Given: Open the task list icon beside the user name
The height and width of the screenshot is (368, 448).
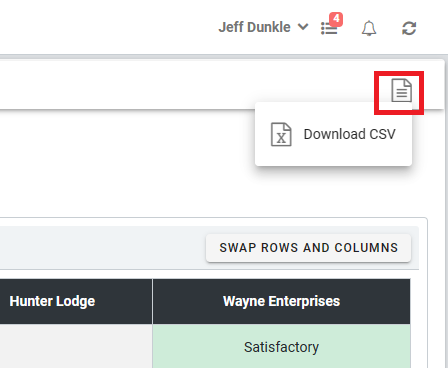Looking at the screenshot, I should point(329,28).
